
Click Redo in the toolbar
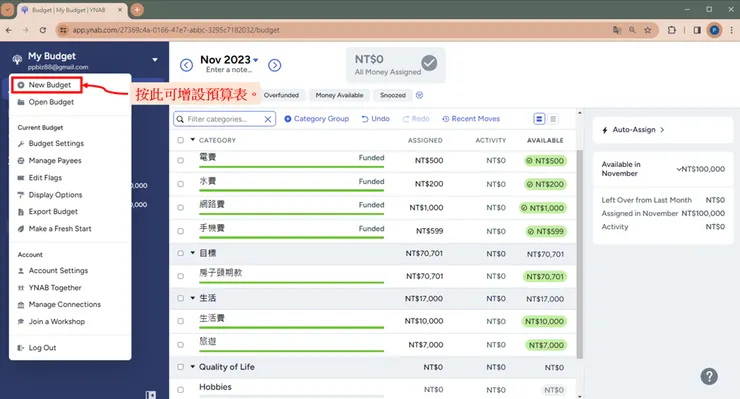tap(416, 119)
